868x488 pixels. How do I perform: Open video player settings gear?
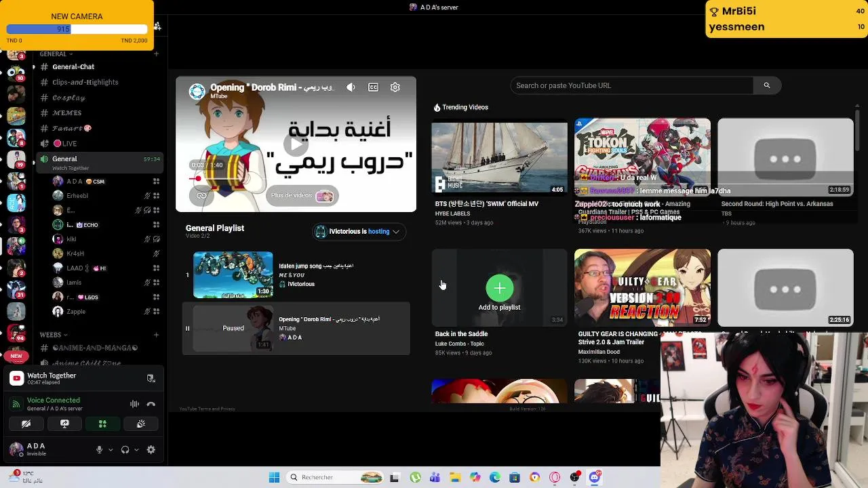395,87
